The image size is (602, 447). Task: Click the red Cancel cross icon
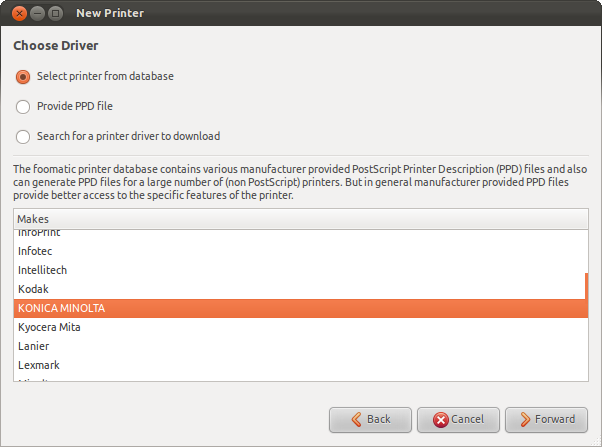(438, 419)
